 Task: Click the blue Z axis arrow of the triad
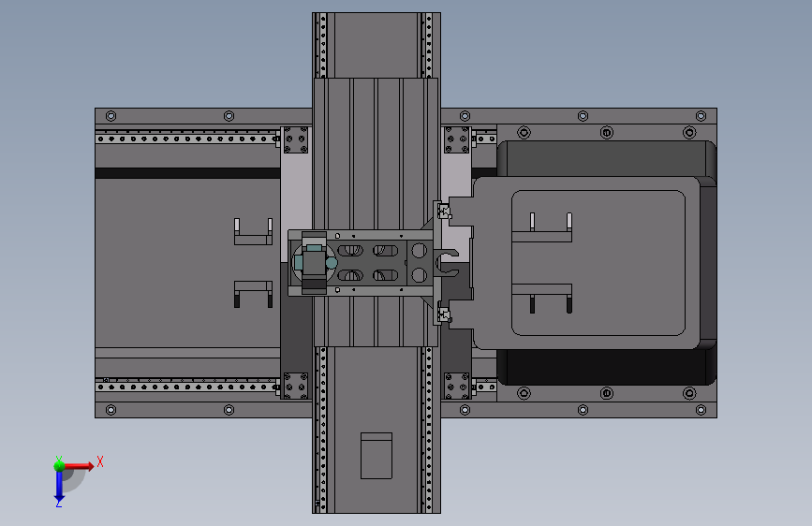pyautogui.click(x=59, y=486)
